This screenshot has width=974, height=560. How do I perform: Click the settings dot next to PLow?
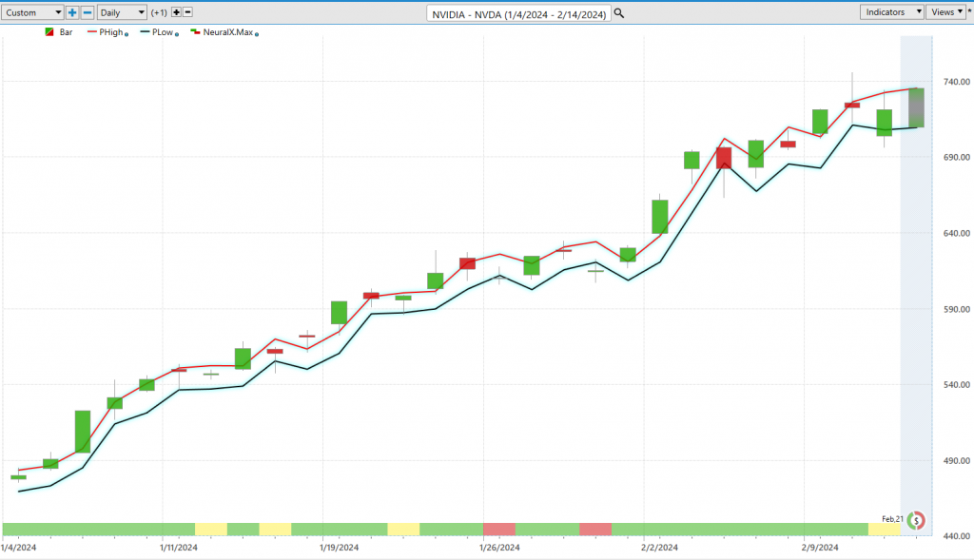tap(177, 34)
